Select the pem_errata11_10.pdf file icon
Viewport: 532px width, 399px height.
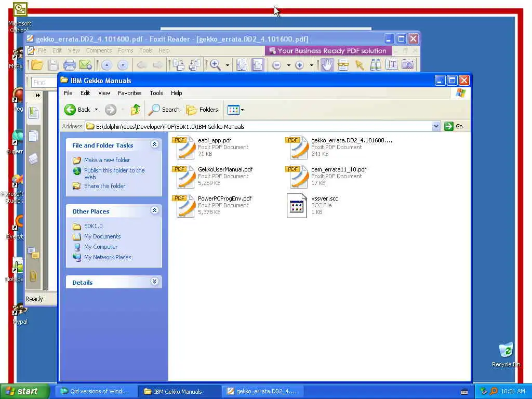(x=297, y=177)
